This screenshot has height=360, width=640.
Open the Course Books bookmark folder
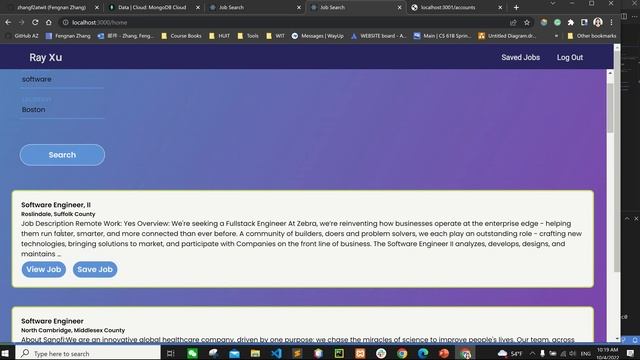181,36
